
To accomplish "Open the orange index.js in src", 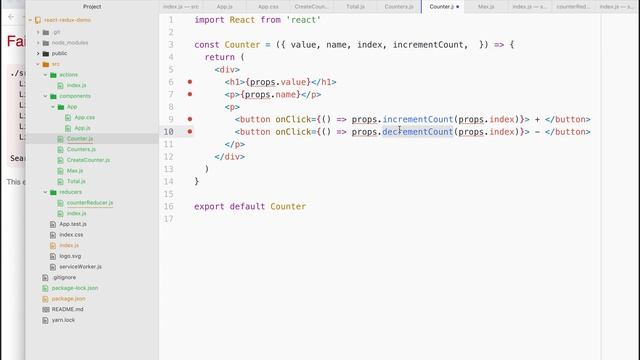I will pos(69,245).
